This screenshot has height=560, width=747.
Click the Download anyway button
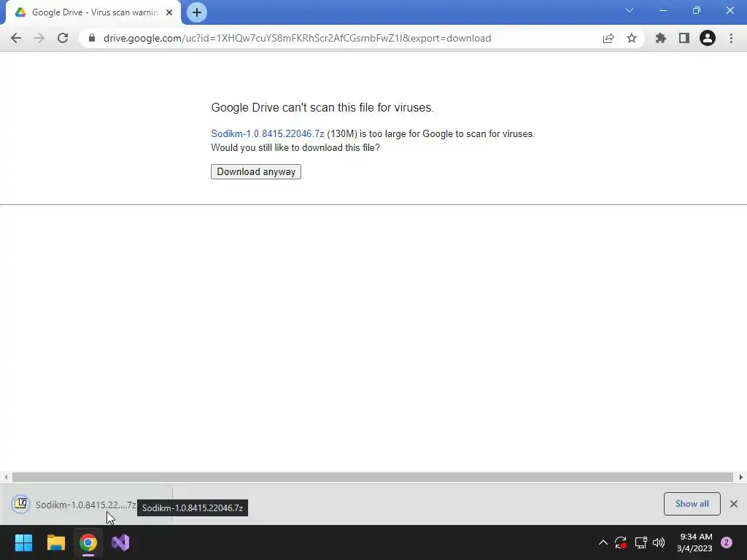[256, 171]
